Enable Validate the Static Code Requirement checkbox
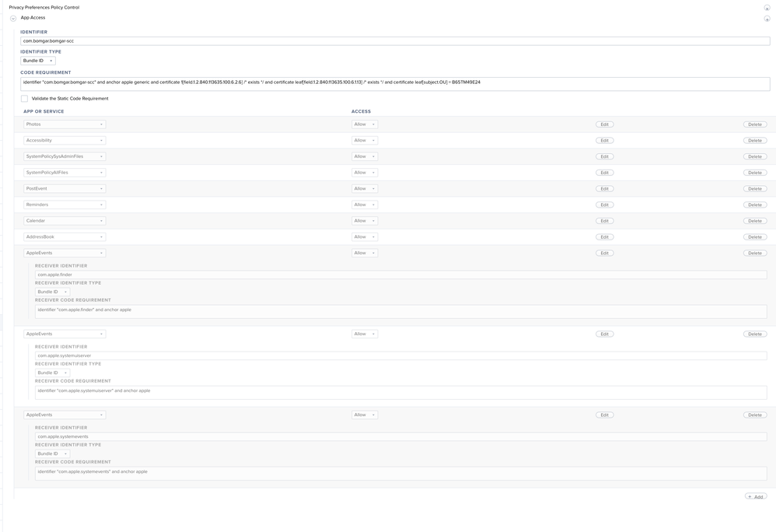 [24, 99]
